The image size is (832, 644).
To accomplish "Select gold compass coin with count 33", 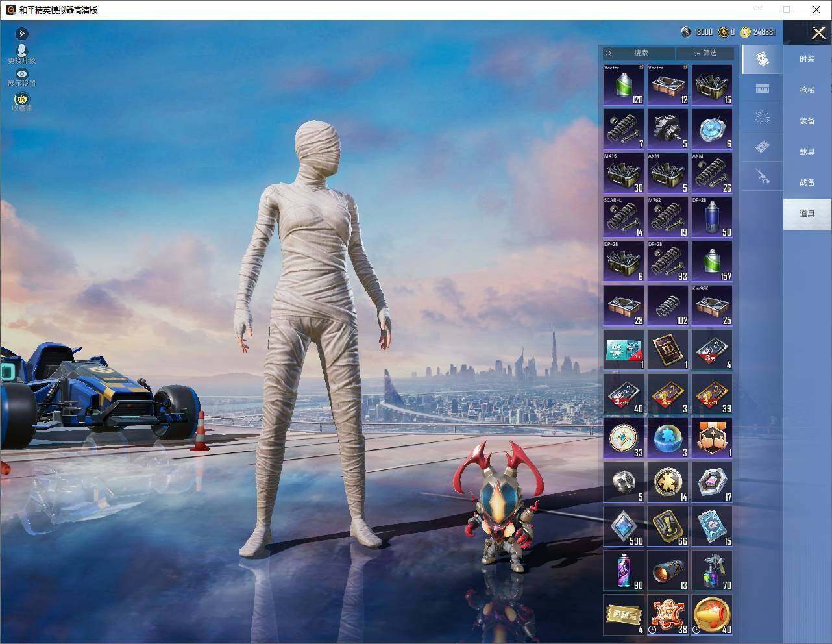I will point(624,438).
